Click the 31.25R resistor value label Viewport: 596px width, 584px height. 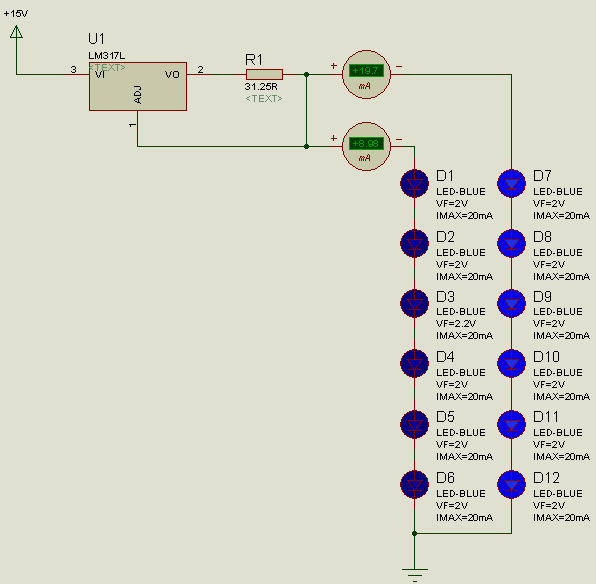click(261, 87)
